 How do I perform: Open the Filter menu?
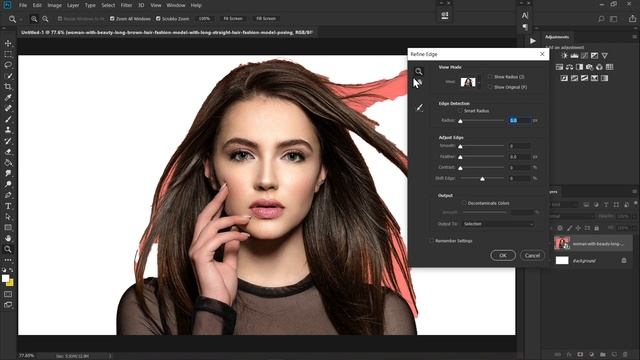pyautogui.click(x=126, y=5)
